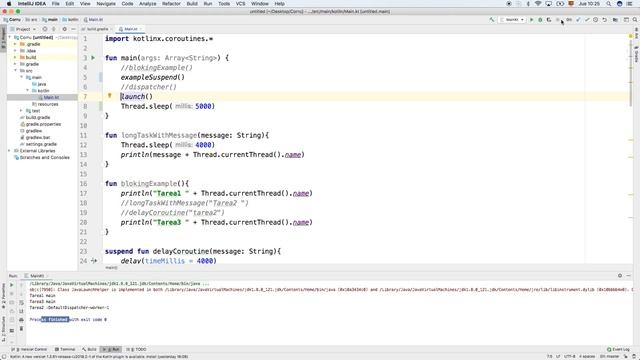
Task: Click the Main run tab in Run panel
Action: 37,276
